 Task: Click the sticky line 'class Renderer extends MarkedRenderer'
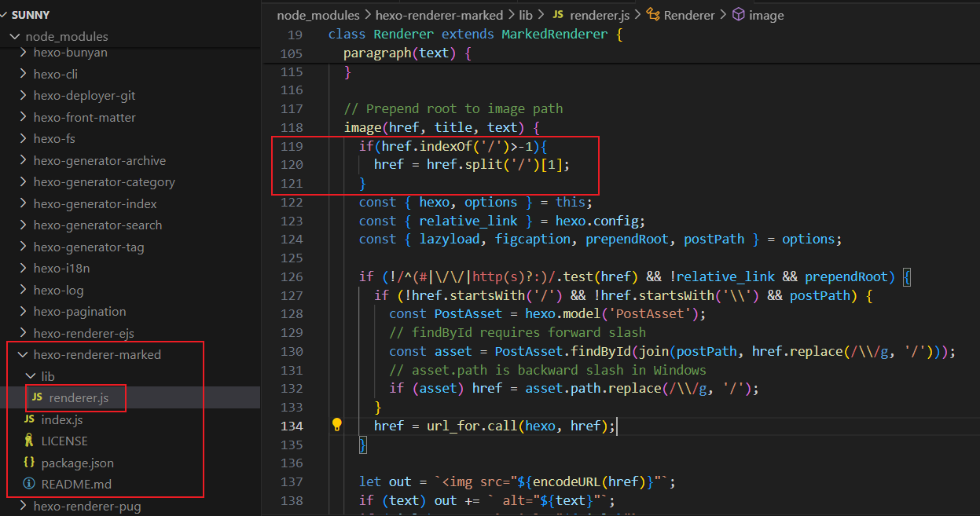pos(475,35)
